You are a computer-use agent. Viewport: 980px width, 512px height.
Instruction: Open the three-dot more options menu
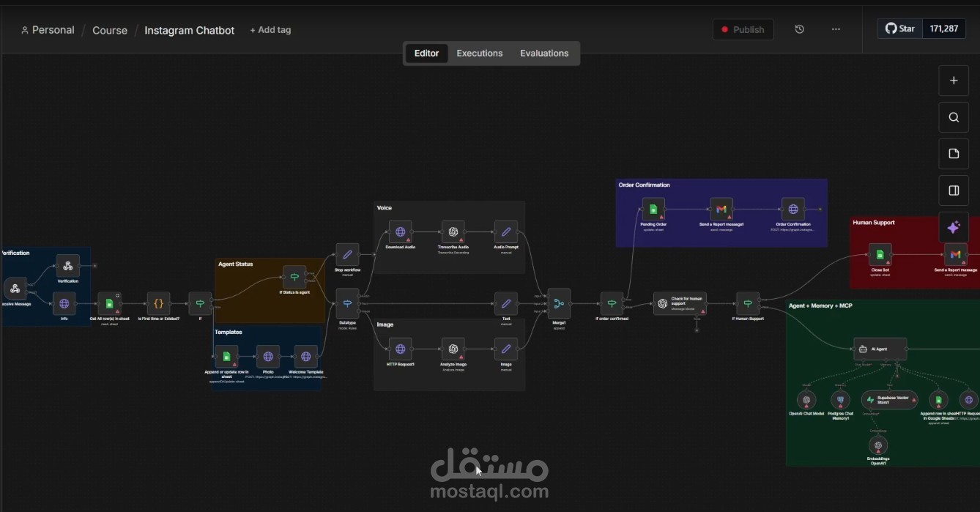836,29
